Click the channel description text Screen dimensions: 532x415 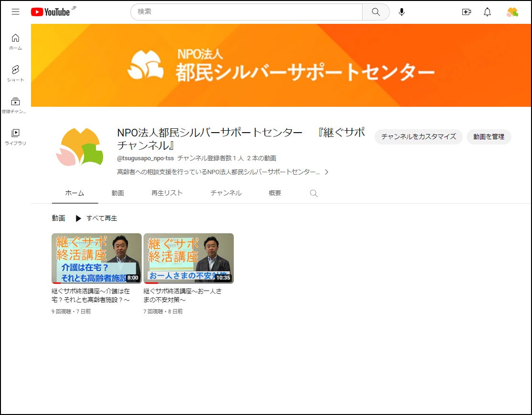point(218,172)
